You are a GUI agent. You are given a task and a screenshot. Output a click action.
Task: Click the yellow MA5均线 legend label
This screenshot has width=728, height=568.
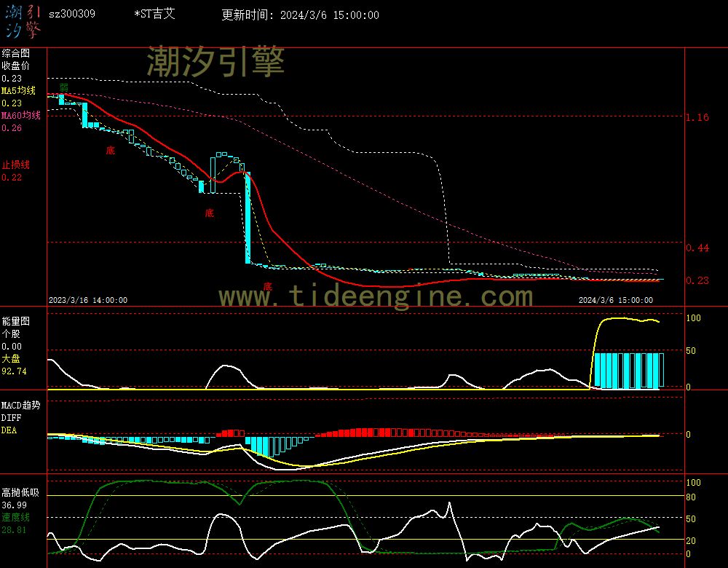click(18, 90)
